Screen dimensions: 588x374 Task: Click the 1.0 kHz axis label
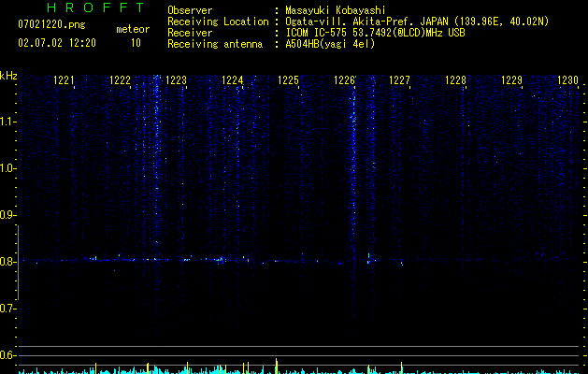coord(7,168)
